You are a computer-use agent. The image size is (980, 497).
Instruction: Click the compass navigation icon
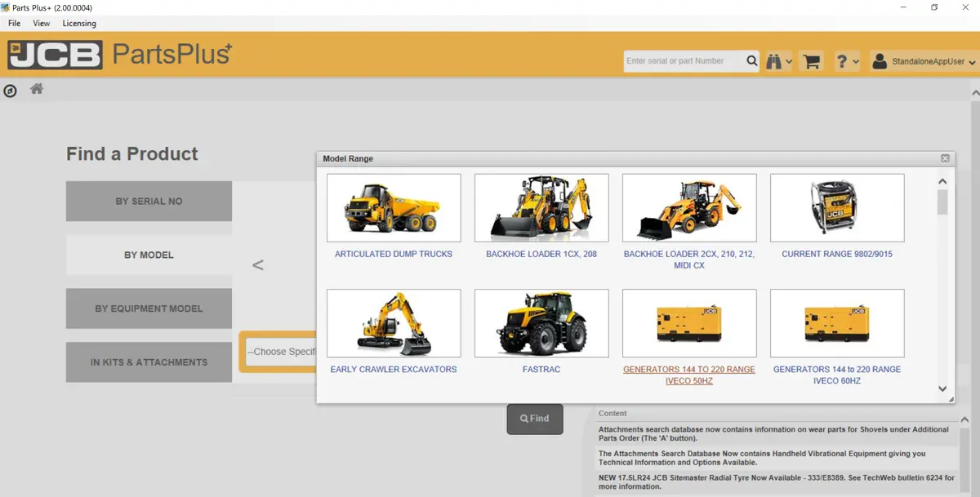[x=10, y=91]
